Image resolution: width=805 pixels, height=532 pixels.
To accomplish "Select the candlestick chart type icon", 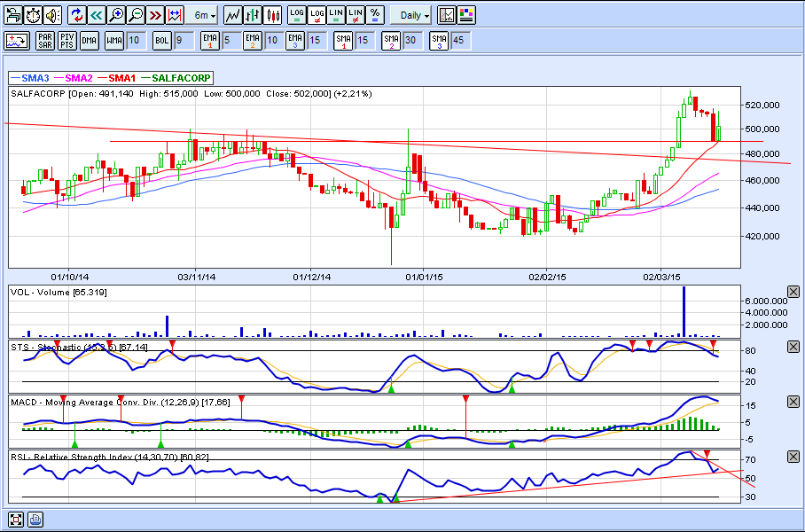I will pos(272,15).
